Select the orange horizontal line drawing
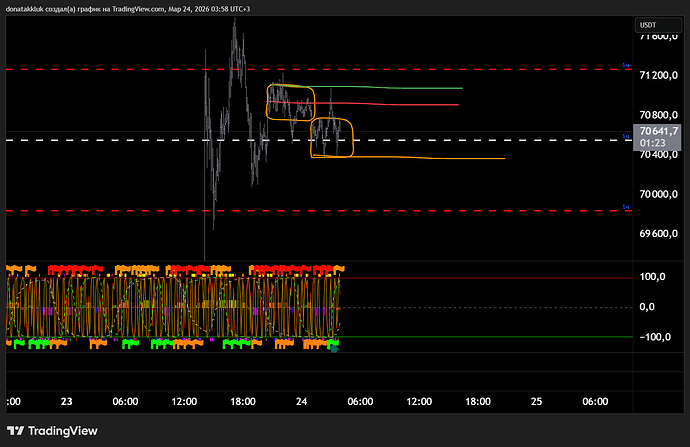 click(430, 158)
